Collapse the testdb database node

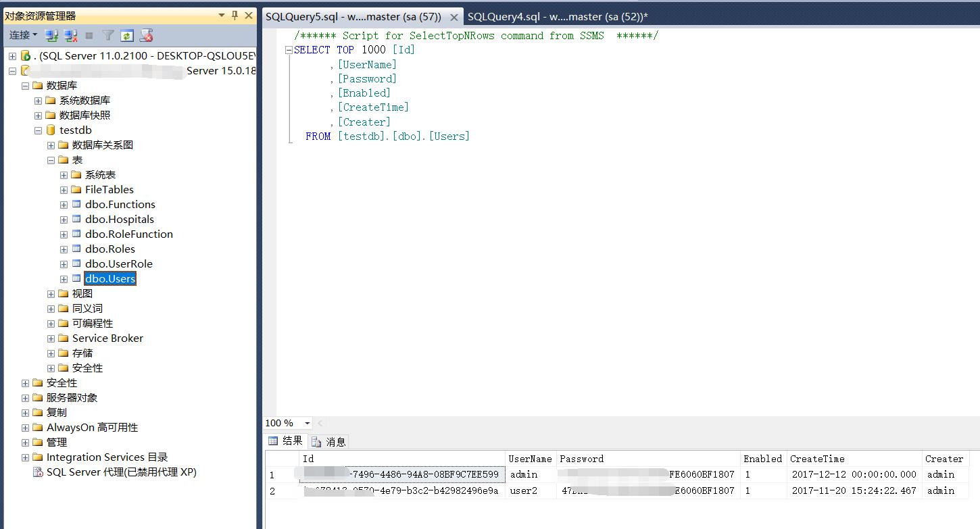coord(38,130)
